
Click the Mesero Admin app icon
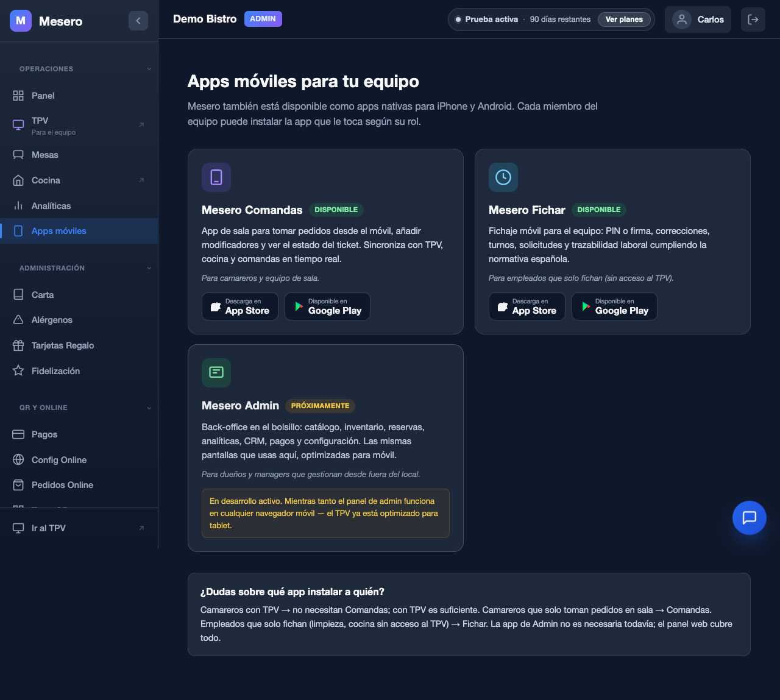point(216,373)
